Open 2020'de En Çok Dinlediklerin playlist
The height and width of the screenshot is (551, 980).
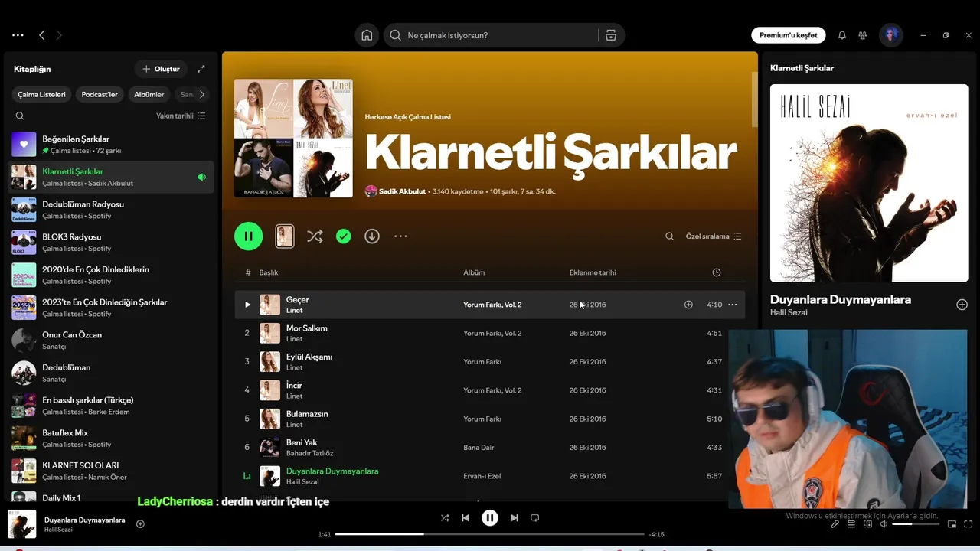coord(111,275)
